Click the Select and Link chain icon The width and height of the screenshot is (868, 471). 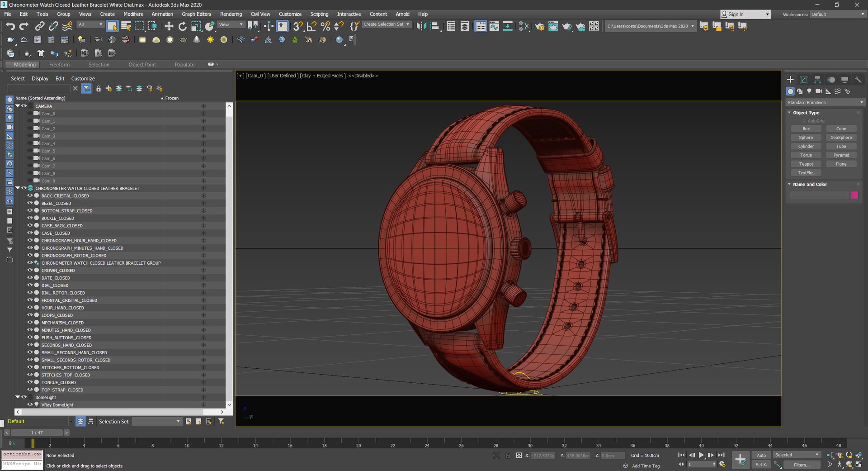click(x=40, y=26)
